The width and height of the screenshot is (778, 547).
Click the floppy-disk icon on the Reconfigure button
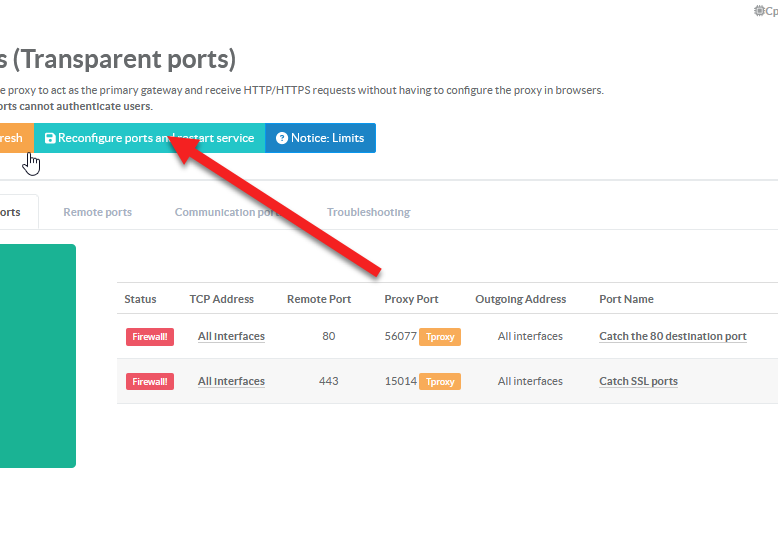(x=50, y=138)
